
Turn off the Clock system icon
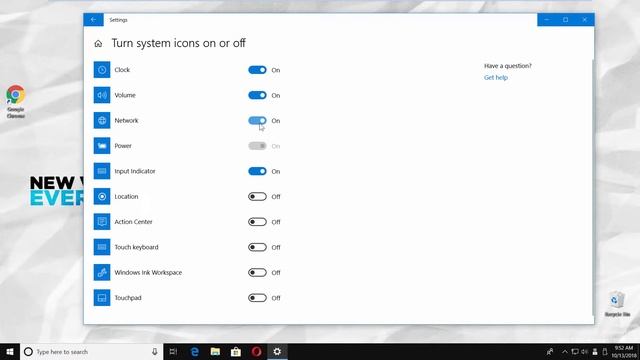click(x=257, y=70)
